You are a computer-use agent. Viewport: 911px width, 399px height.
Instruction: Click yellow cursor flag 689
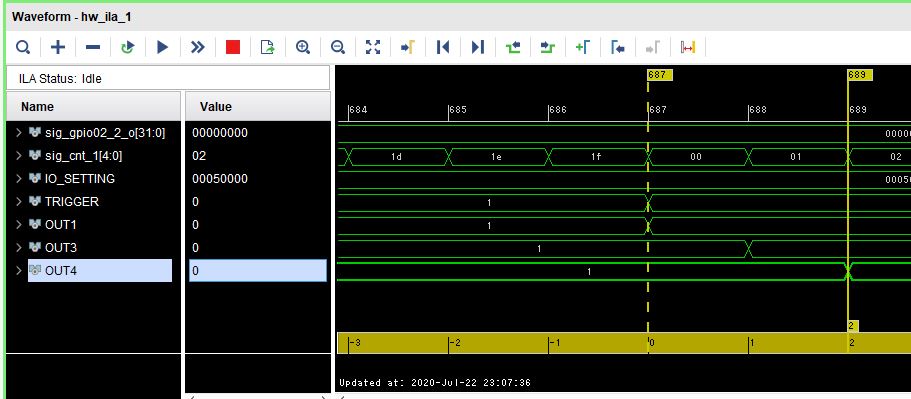click(x=860, y=75)
